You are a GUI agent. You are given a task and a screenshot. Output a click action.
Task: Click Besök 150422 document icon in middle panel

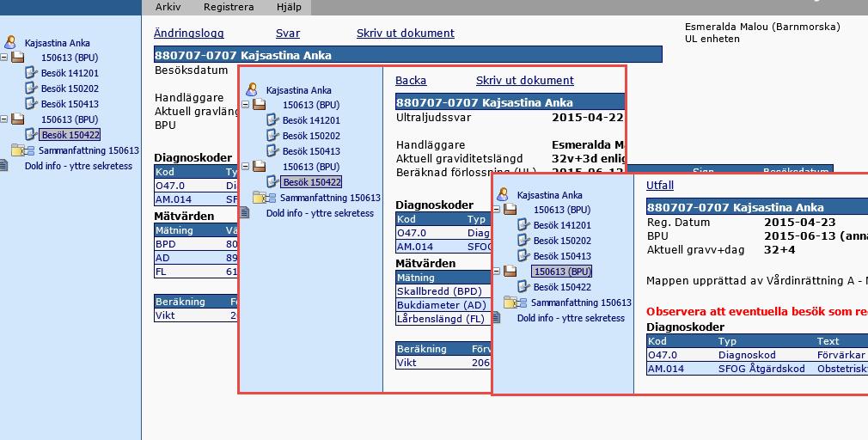[272, 181]
